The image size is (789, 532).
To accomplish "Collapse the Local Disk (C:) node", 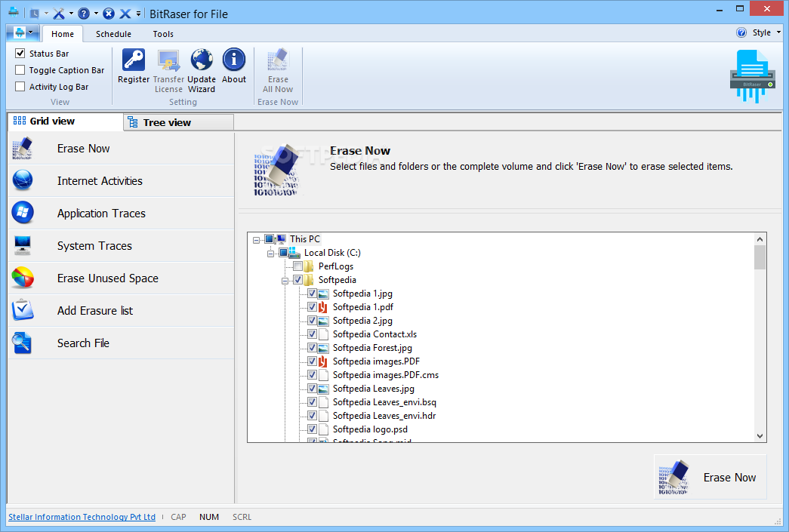I will tap(271, 254).
